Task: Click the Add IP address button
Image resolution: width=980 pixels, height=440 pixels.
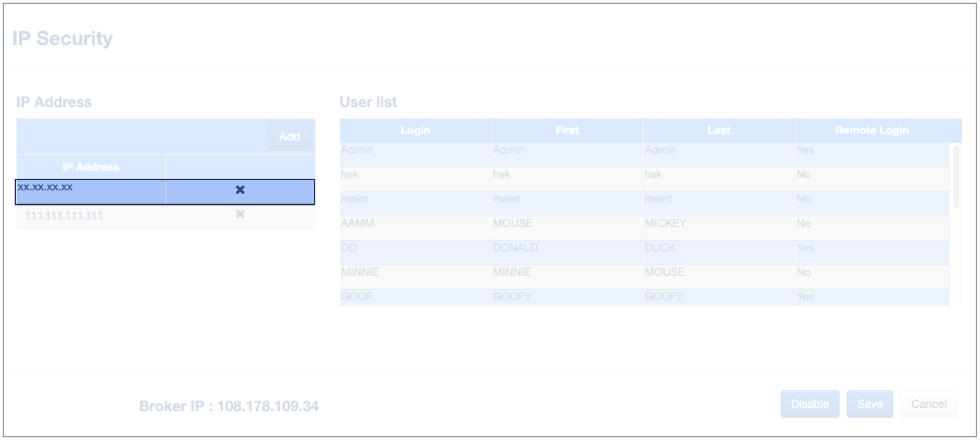Action: [x=289, y=137]
